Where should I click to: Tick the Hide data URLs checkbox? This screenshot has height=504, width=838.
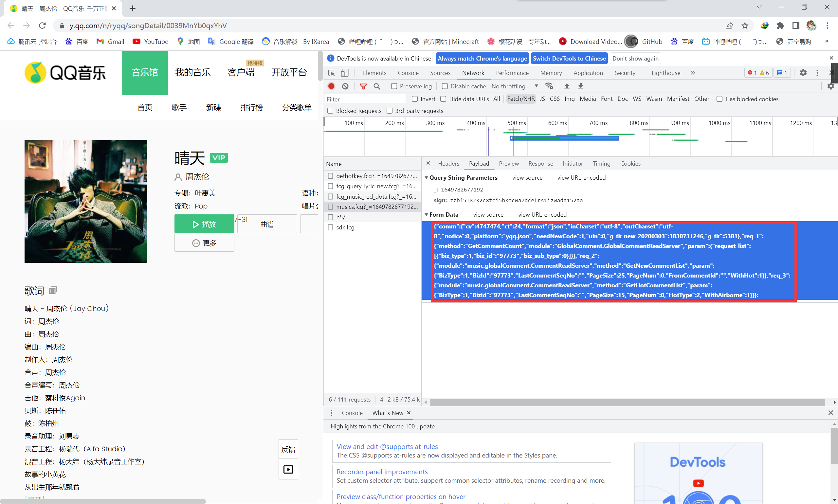pos(443,99)
